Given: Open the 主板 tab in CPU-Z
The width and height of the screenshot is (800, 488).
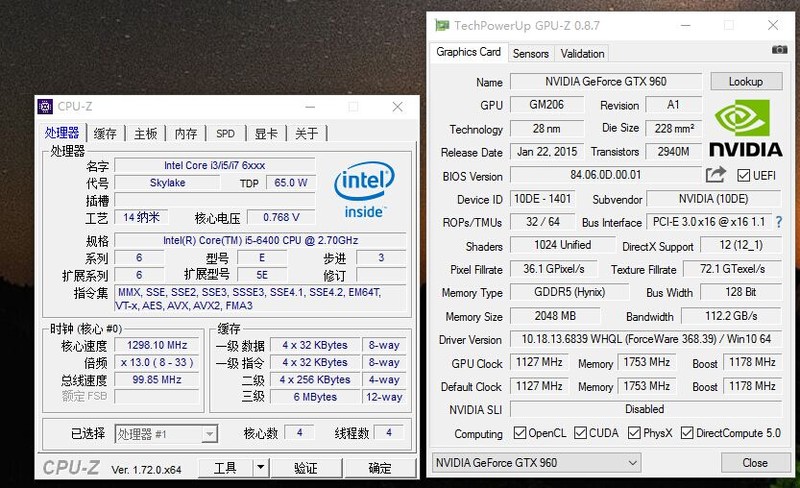Looking at the screenshot, I should click(x=145, y=134).
